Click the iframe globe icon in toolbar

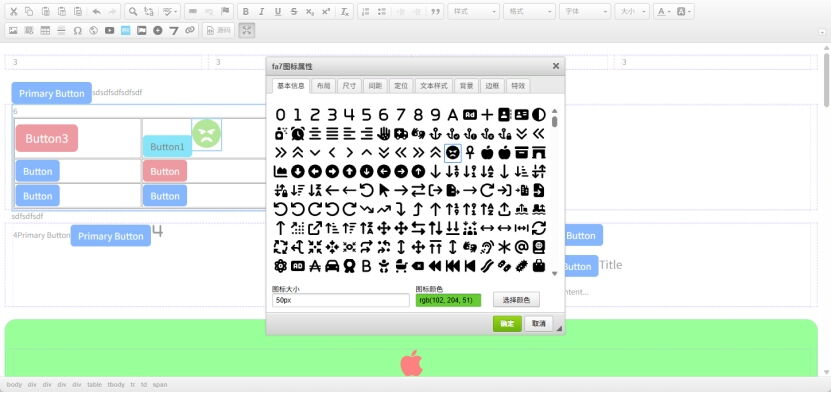(x=93, y=31)
